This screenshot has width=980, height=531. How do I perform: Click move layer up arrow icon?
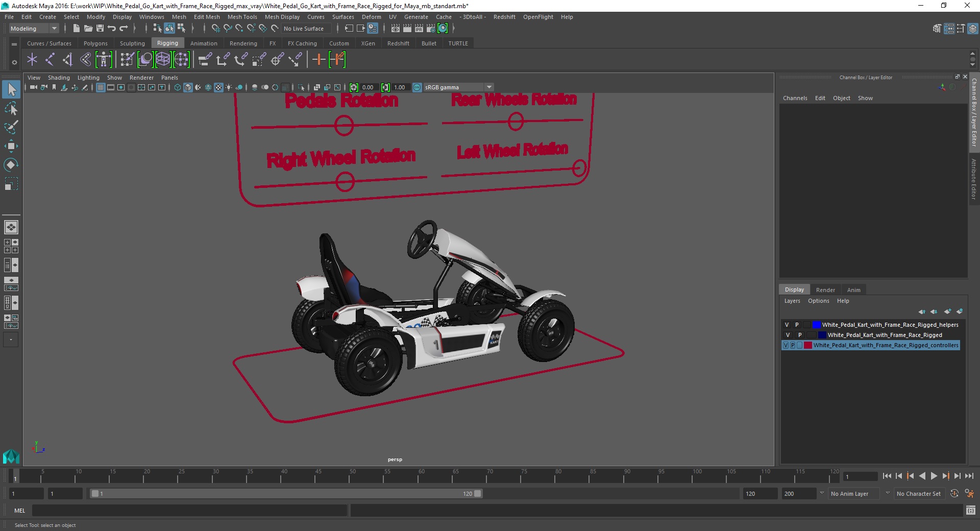(x=922, y=311)
